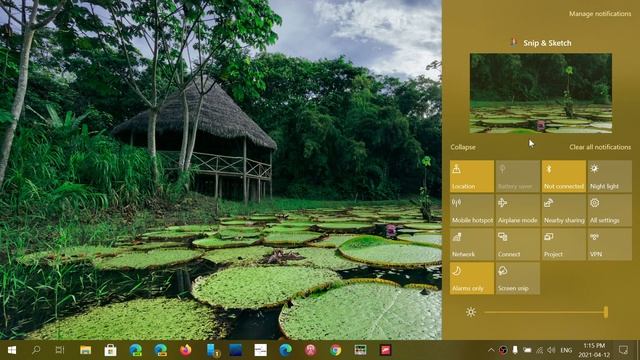Image resolution: width=640 pixels, height=360 pixels.
Task: Open the taskbar app next to Chrome
Action: (360, 350)
